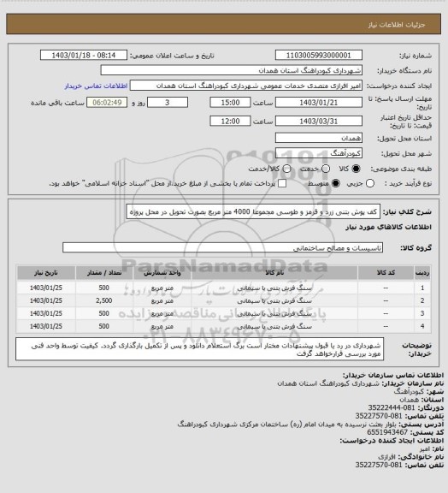Image resolution: width=448 pixels, height=493 pixels.
Task: Click the unit متر مربع in row 3
Action: click(x=162, y=314)
